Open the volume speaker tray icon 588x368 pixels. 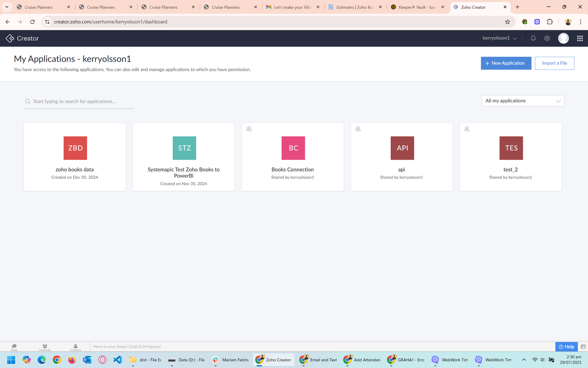tap(543, 360)
